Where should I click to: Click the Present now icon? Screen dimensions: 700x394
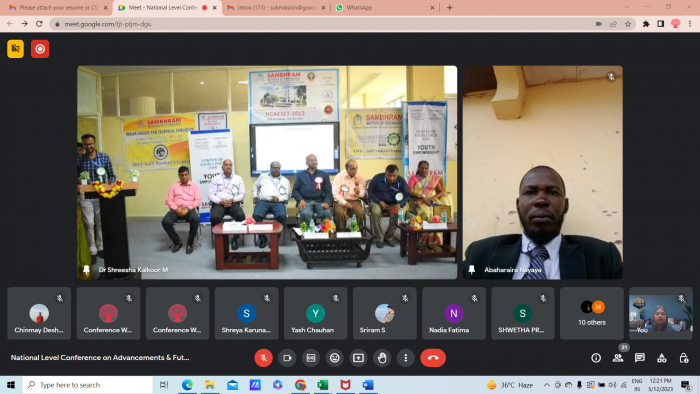[358, 358]
